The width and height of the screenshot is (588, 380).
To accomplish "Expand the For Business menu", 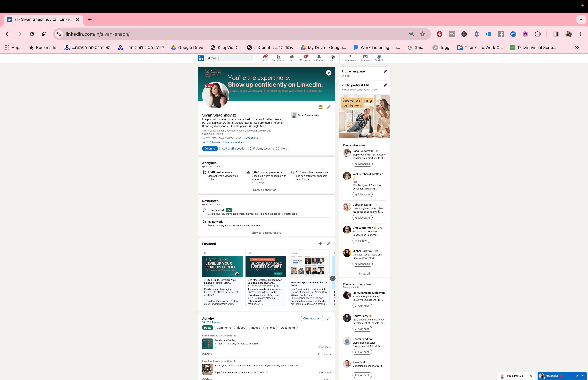I will [x=349, y=58].
